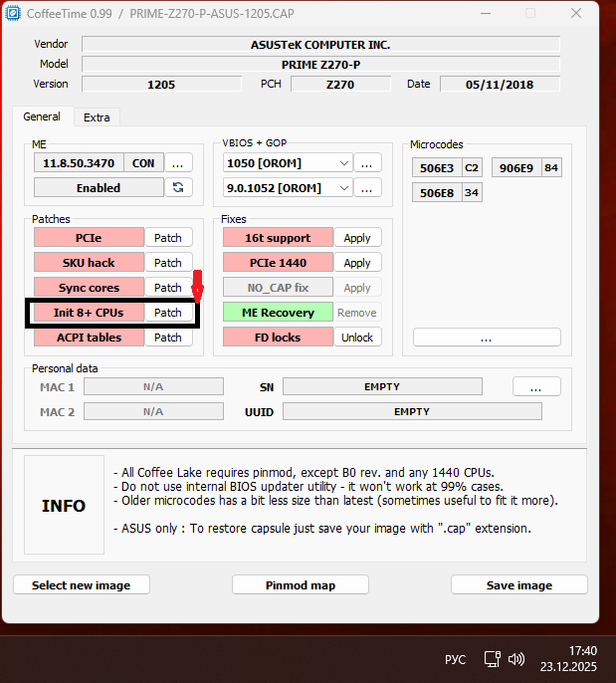Click the network icon in system tray

pos(493,659)
